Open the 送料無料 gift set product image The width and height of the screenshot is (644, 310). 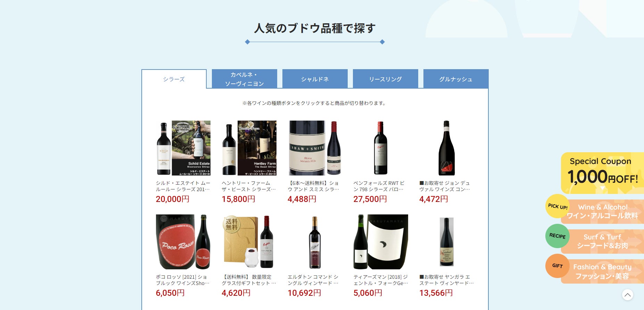pyautogui.click(x=249, y=242)
